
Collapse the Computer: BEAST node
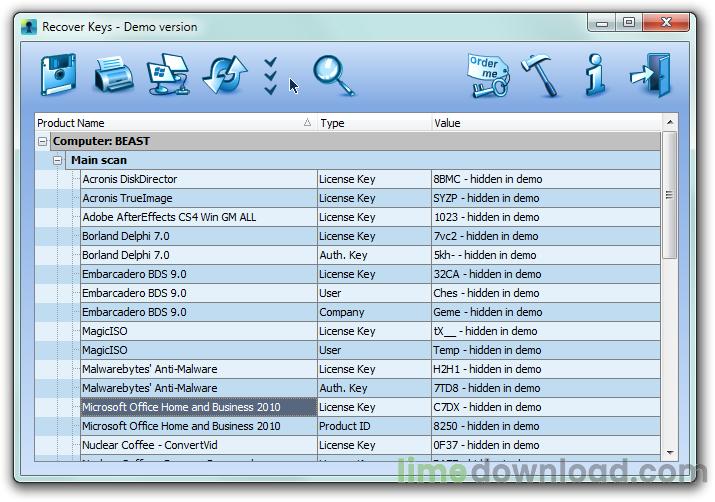[x=42, y=141]
